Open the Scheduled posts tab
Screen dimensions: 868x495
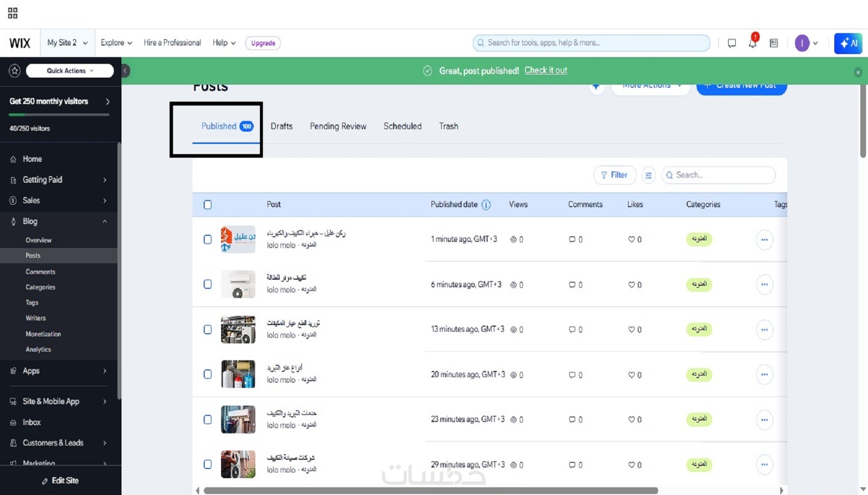[402, 126]
